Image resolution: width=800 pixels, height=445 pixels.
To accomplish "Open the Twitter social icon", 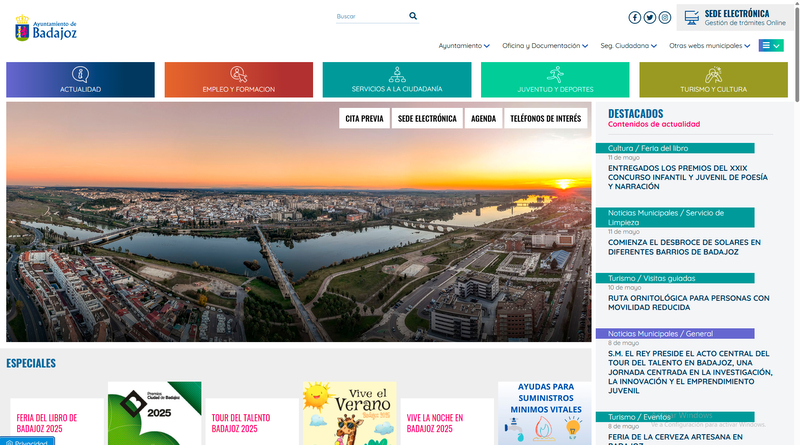I will click(x=649, y=17).
